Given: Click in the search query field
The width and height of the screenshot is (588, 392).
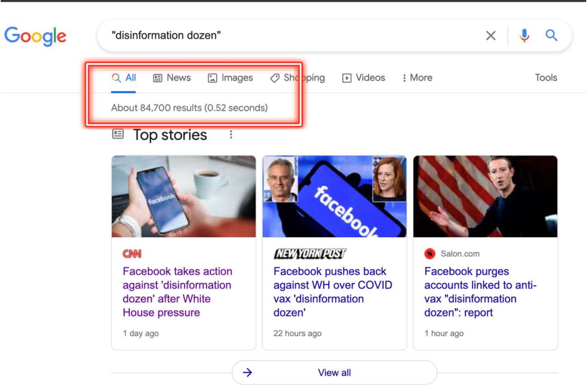Looking at the screenshot, I should [x=289, y=36].
